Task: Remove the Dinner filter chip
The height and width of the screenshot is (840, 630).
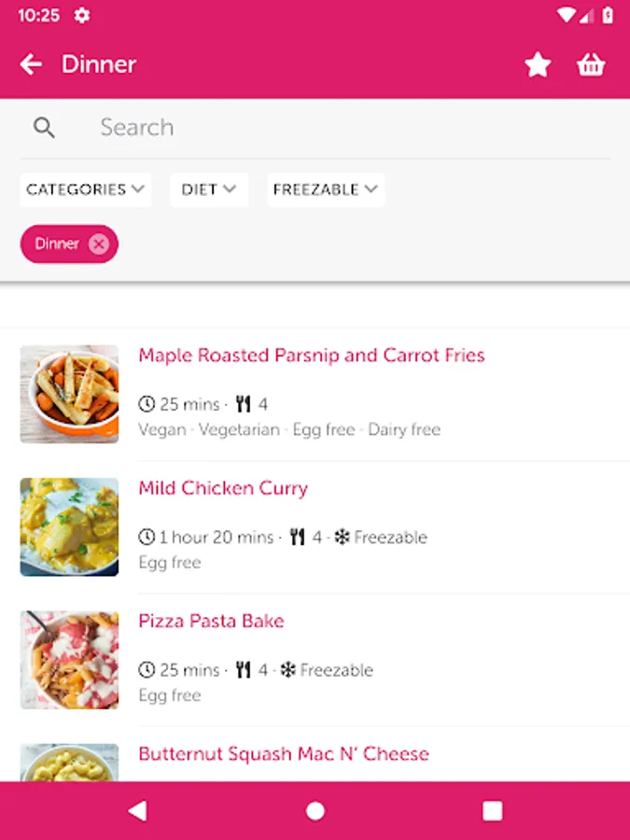Action: [99, 245]
